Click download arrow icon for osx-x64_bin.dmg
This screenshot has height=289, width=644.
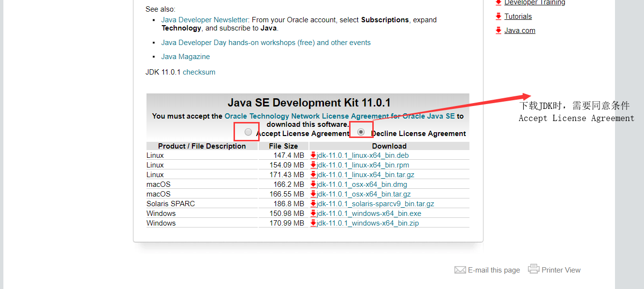(313, 184)
